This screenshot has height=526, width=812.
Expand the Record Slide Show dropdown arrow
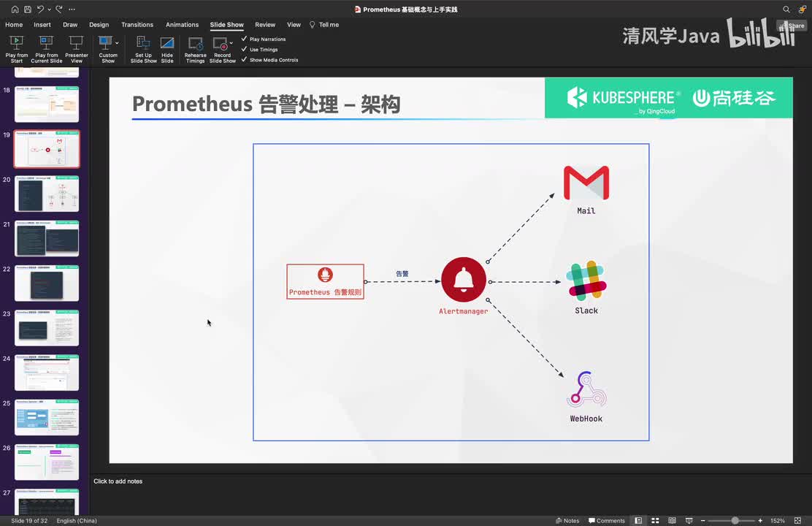[x=231, y=43]
